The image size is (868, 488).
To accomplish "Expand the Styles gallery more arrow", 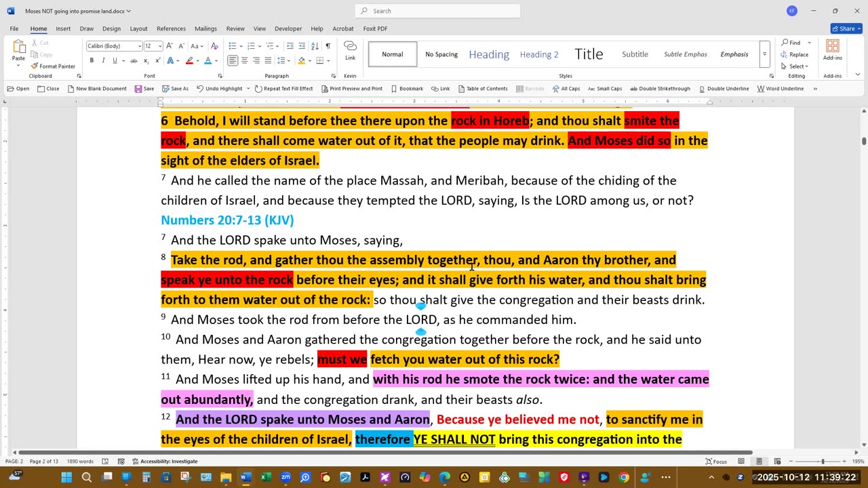I will 764,54.
